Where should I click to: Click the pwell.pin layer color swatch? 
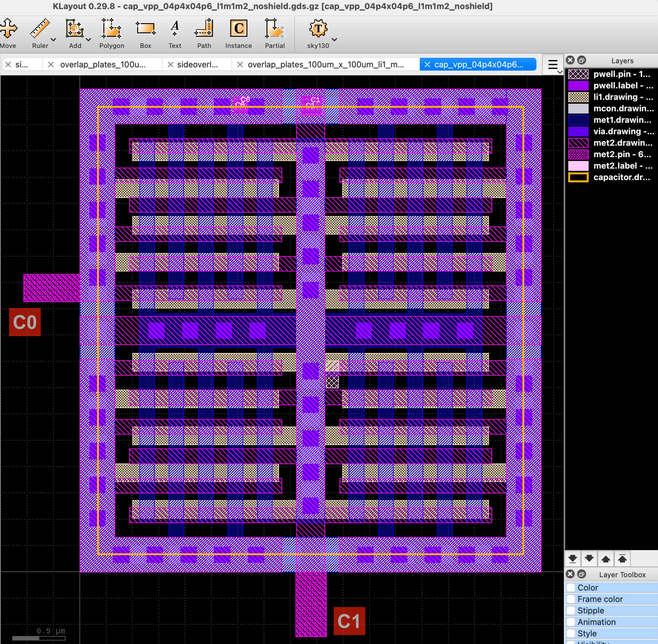coord(578,74)
